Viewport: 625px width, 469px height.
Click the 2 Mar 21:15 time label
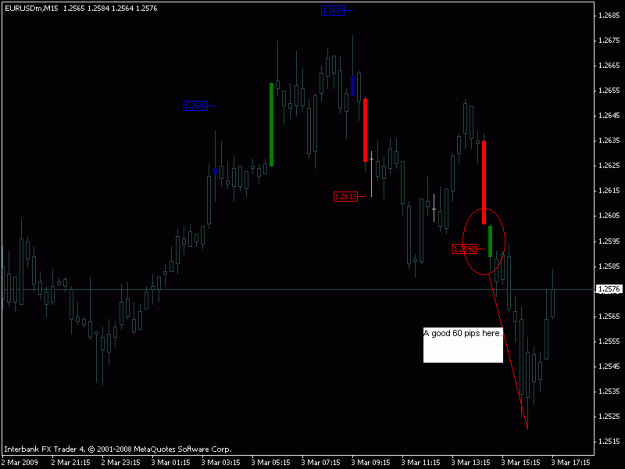tap(71, 463)
